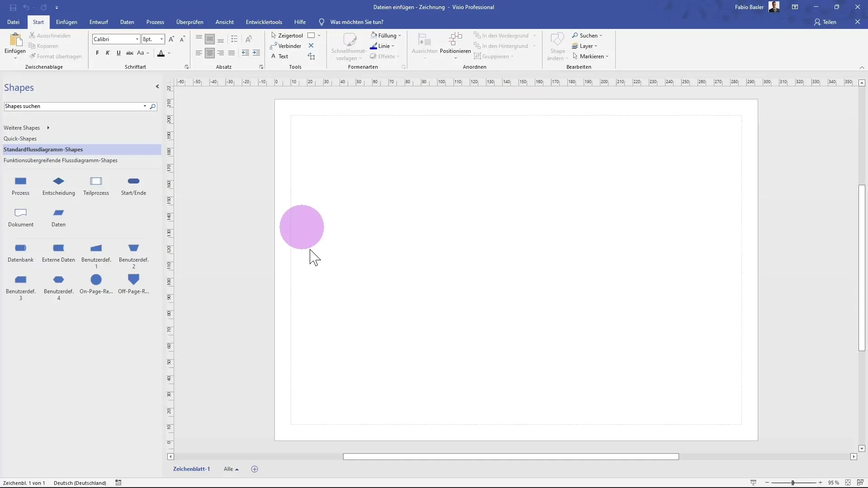Click the save icon in title bar

13,7
